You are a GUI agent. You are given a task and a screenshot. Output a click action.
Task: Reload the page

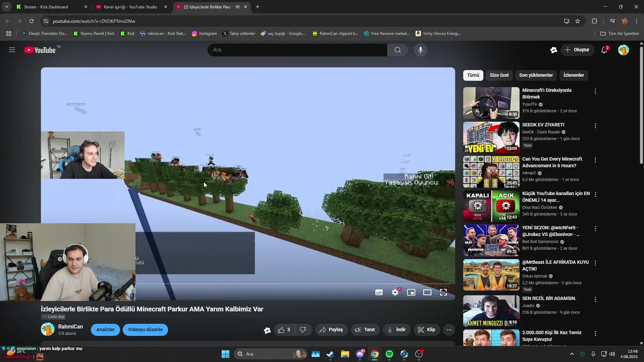(31, 21)
